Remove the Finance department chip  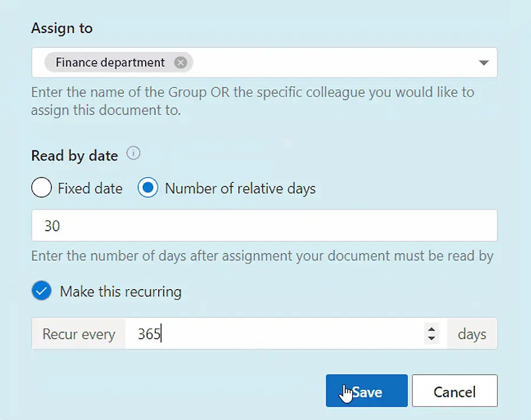click(181, 63)
